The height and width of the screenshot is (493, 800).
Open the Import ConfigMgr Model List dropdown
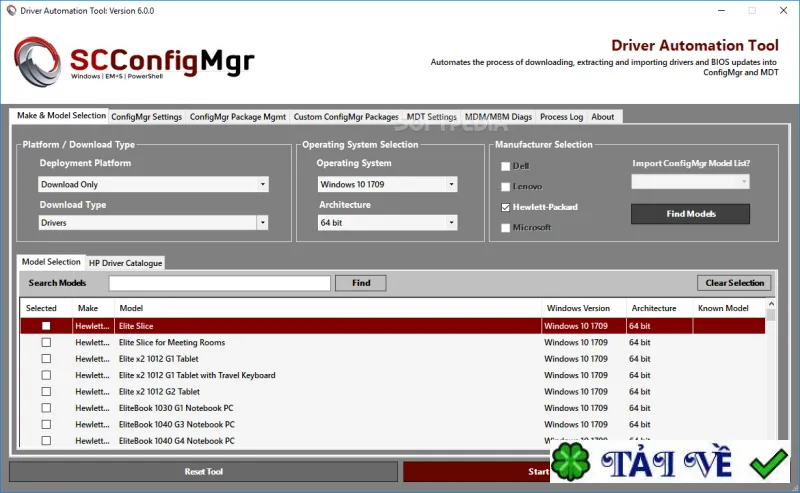(690, 182)
